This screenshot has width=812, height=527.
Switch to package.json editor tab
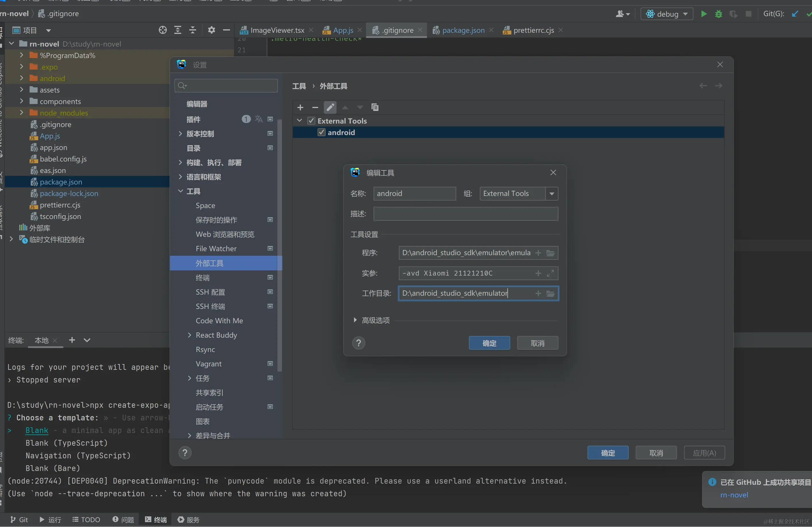click(x=463, y=30)
